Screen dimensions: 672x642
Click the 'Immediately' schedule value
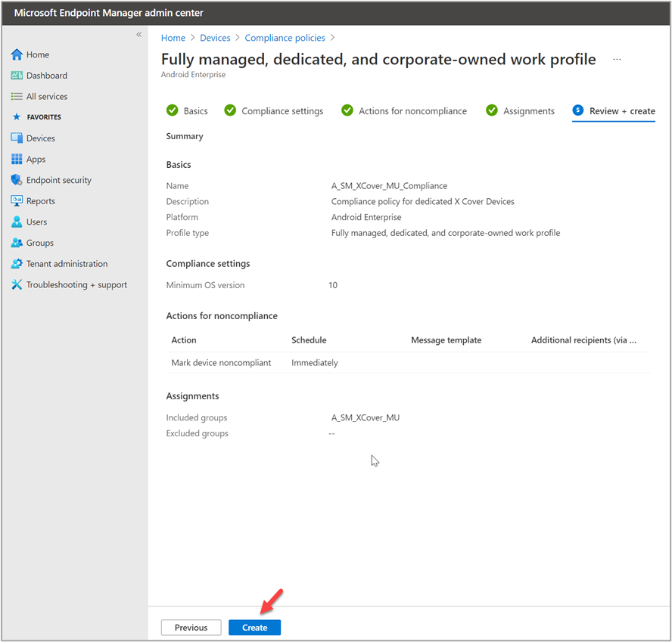coord(315,363)
